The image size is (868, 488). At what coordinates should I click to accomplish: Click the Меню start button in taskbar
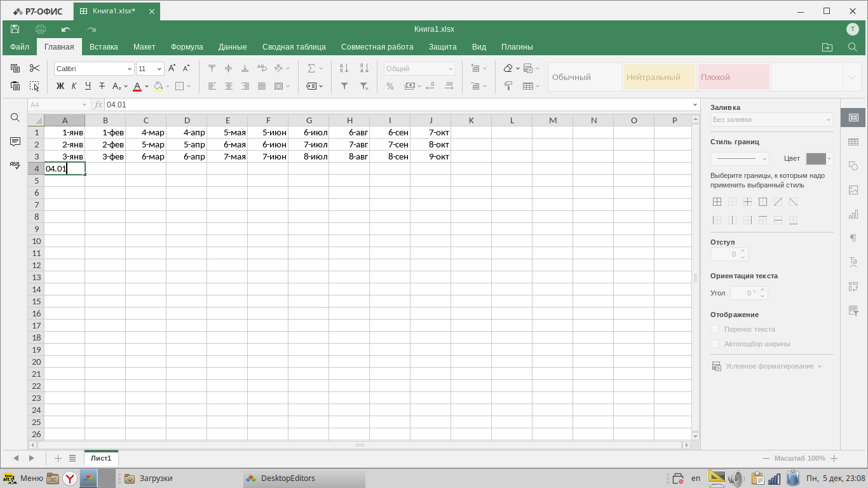click(x=24, y=478)
